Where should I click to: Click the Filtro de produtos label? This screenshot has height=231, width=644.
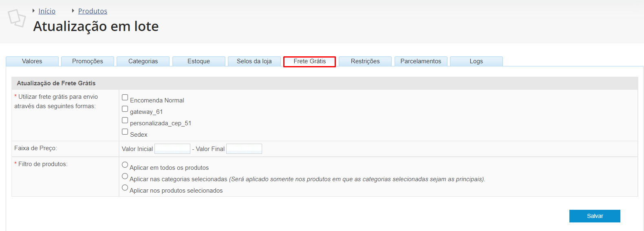41,164
